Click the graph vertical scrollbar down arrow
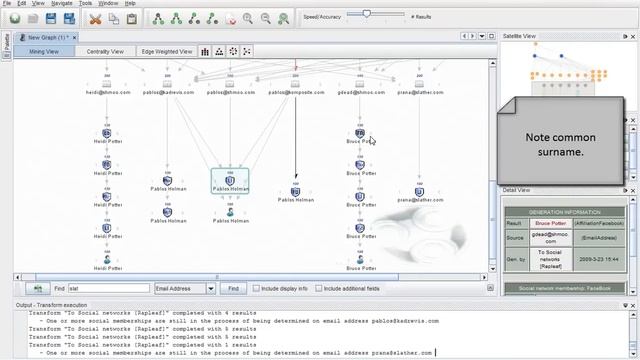This screenshot has height=360, width=640. tap(493, 269)
